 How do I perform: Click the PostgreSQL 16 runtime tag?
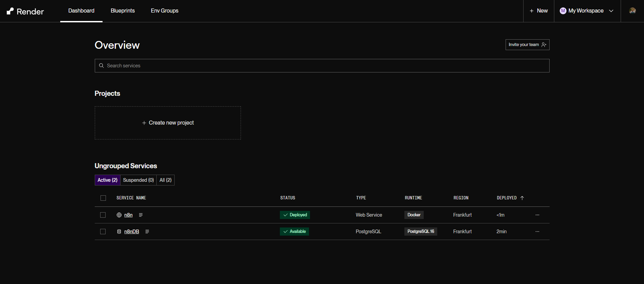pos(421,232)
